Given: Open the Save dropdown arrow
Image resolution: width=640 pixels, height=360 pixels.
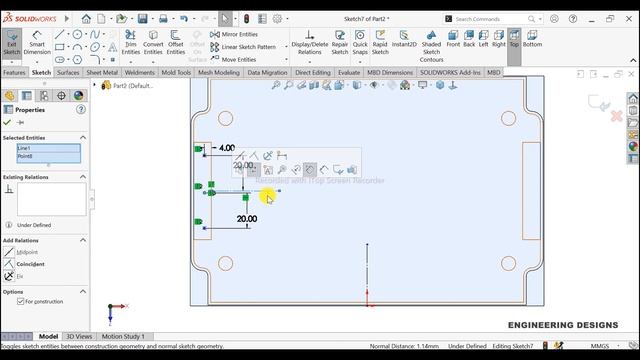Looking at the screenshot, I should (x=152, y=19).
